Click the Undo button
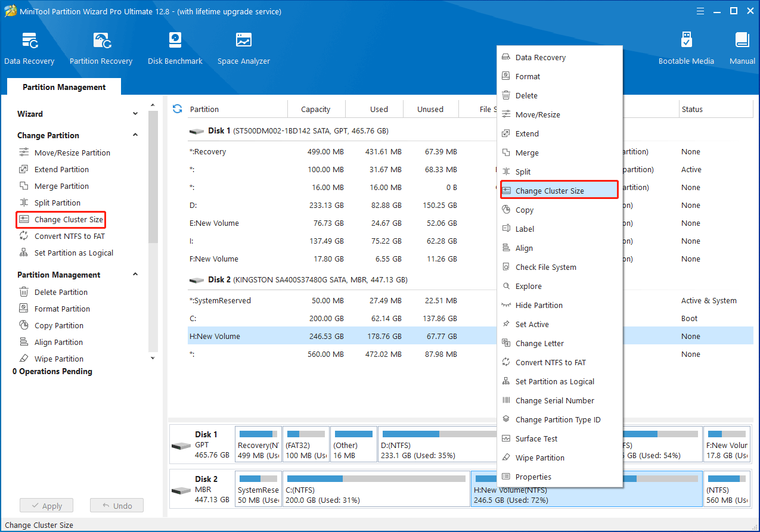Screen dimensions: 760x532 click(116, 505)
